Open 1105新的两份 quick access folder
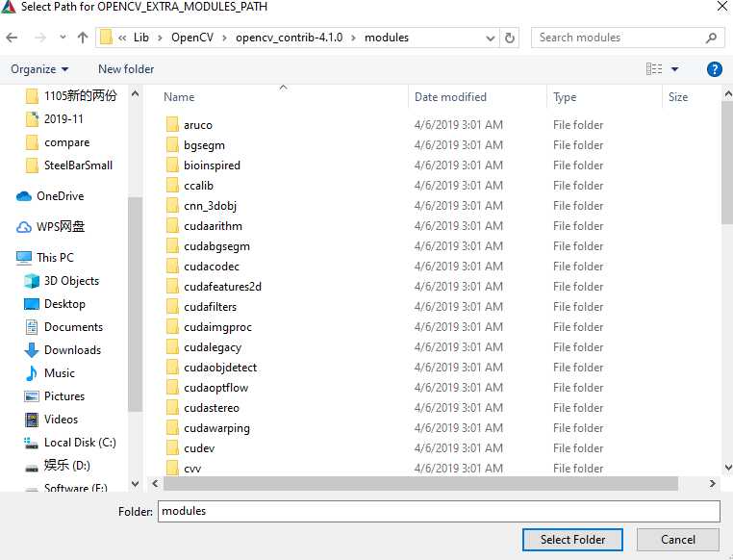Screen dimensions: 733x560 (81, 96)
